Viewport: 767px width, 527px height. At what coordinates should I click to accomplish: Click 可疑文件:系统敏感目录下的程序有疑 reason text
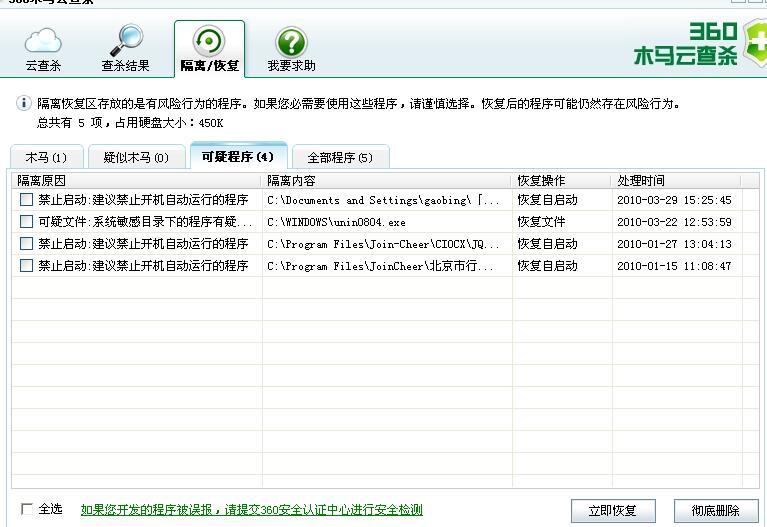tap(145, 222)
